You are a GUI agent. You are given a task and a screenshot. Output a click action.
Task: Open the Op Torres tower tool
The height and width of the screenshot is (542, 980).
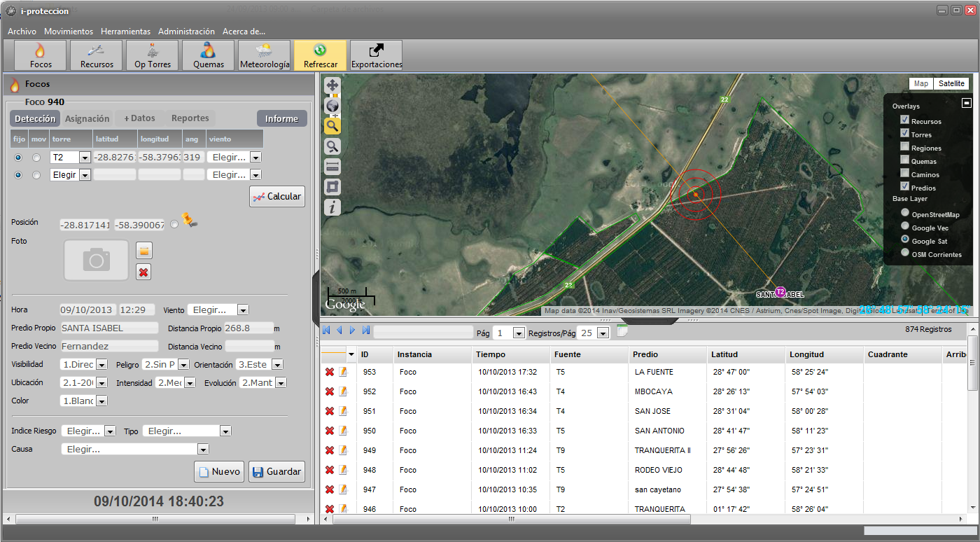[x=153, y=55]
